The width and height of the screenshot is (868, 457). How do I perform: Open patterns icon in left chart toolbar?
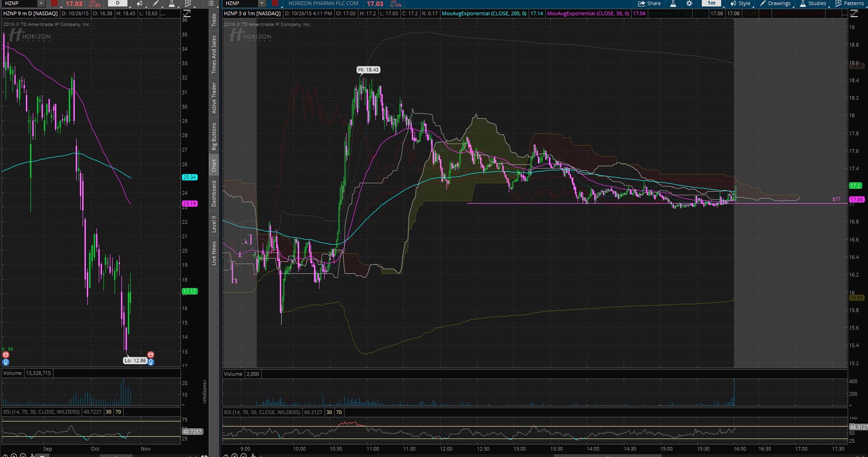coord(187,3)
